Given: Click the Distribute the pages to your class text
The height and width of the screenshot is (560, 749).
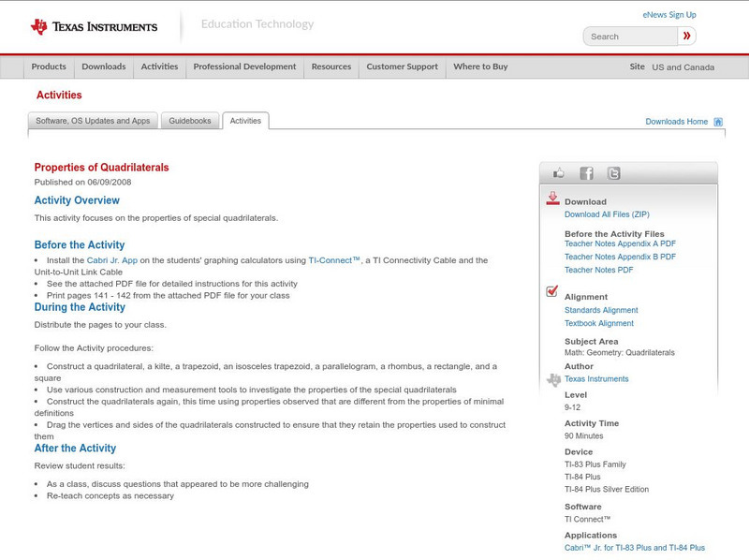Looking at the screenshot, I should (x=100, y=325).
